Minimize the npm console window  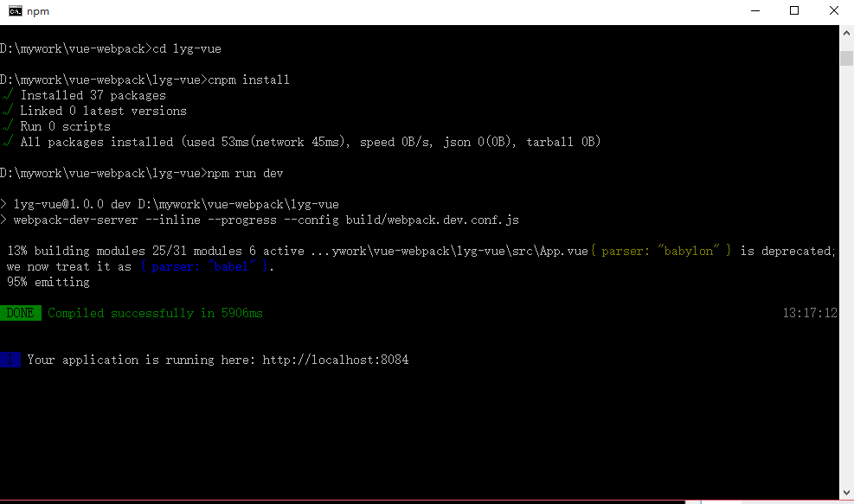754,11
